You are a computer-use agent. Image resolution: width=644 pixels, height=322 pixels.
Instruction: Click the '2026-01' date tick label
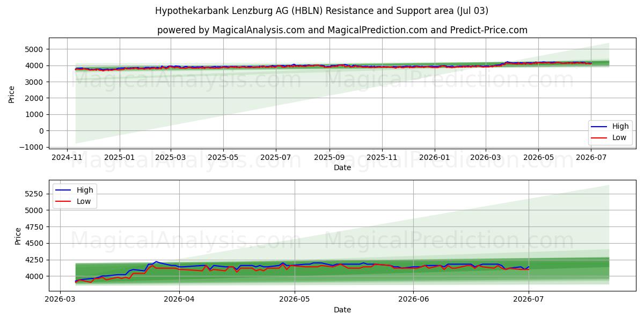tap(434, 157)
